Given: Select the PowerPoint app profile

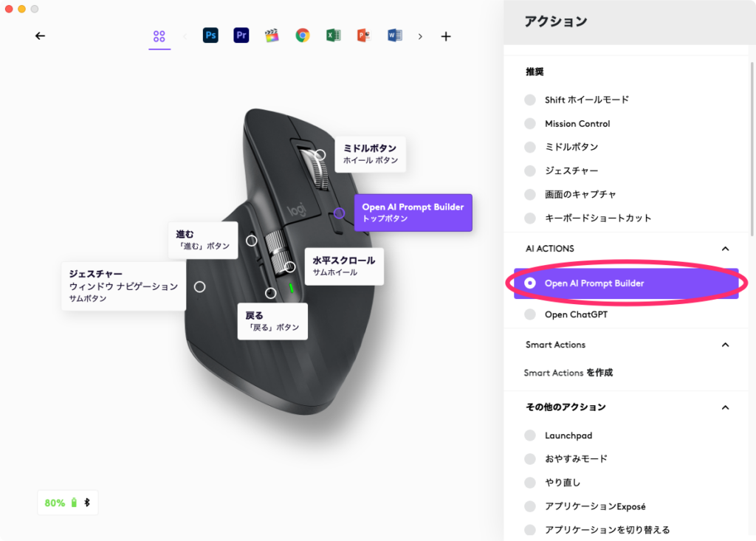Looking at the screenshot, I should click(363, 35).
